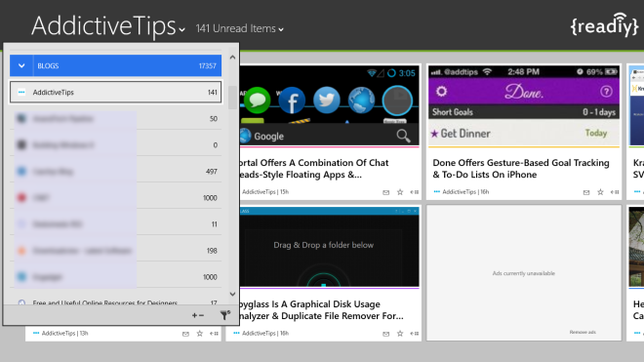Click the envelope icon on the 15h article

[386, 192]
